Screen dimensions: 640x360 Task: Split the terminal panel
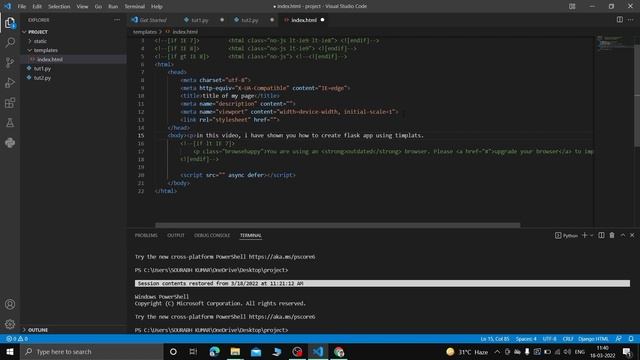(x=601, y=235)
